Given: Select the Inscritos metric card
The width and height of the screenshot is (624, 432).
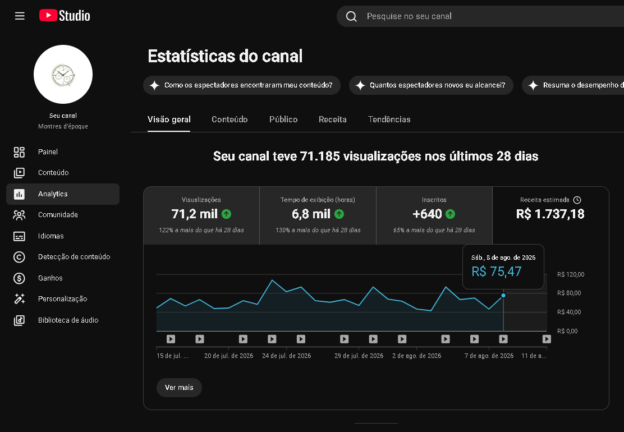Looking at the screenshot, I should click(x=434, y=215).
